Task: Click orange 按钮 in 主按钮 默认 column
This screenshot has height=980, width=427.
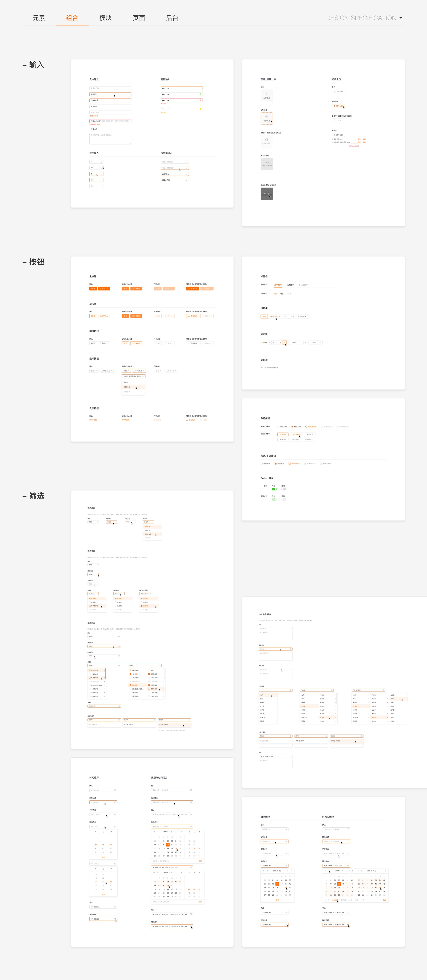Action: coord(93,289)
